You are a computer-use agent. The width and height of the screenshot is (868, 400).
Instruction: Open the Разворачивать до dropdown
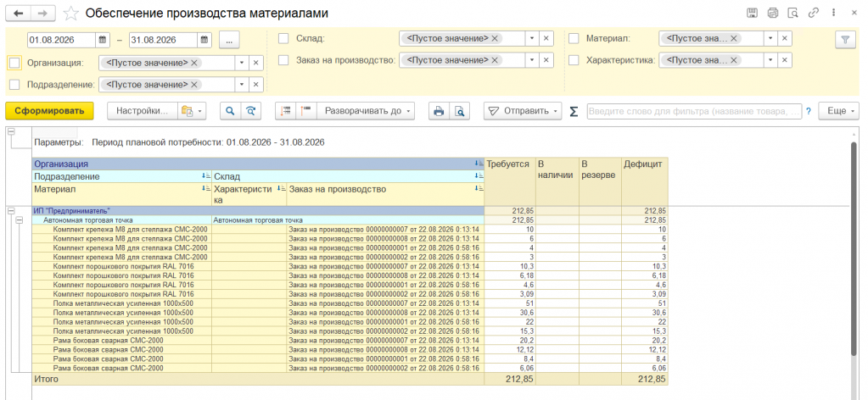tap(366, 111)
